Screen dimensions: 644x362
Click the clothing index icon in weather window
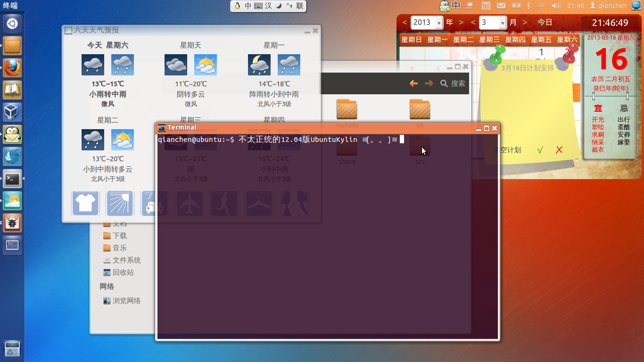pyautogui.click(x=85, y=203)
